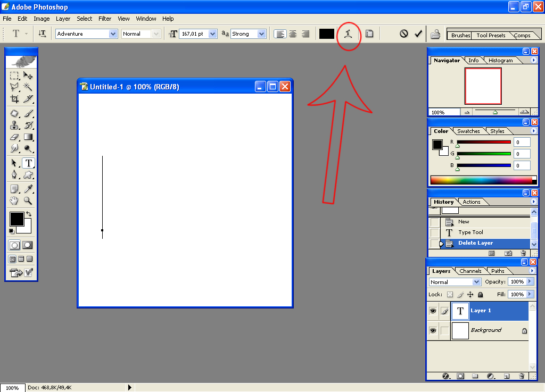Select the Eraser tool
The width and height of the screenshot is (545, 392).
pos(14,137)
